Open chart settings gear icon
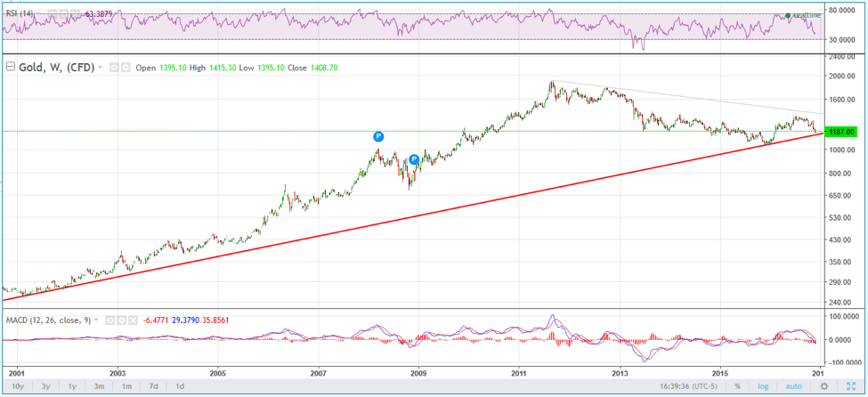The height and width of the screenshot is (397, 868). [824, 386]
